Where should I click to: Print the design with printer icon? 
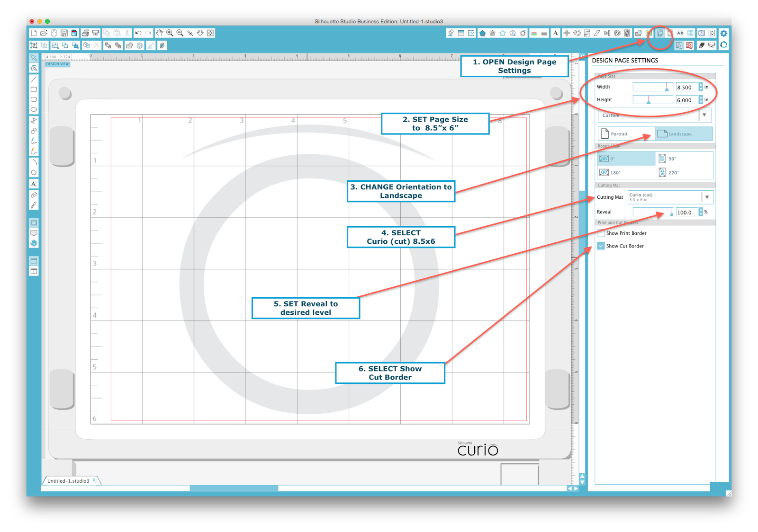tap(85, 33)
